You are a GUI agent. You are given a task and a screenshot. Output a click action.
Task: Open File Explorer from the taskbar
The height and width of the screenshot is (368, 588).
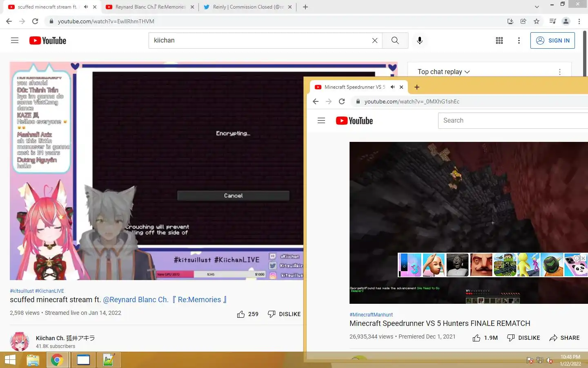click(x=33, y=360)
